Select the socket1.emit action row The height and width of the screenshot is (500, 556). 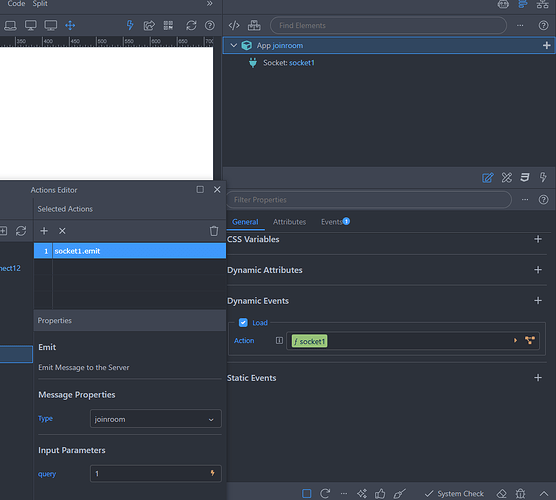point(130,251)
